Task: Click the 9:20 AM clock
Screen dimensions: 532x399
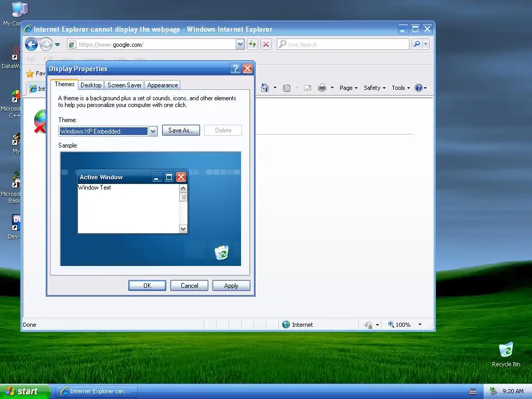Action: (513, 391)
